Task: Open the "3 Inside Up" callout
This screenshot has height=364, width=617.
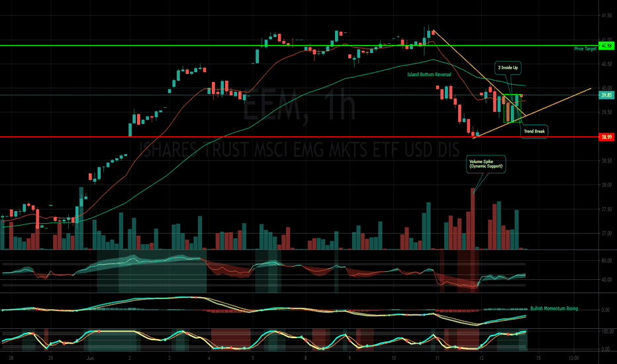Action: point(508,68)
